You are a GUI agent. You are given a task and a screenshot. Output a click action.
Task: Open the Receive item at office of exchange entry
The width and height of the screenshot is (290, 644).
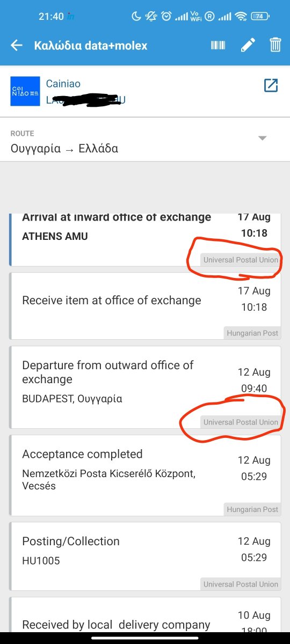(x=145, y=306)
